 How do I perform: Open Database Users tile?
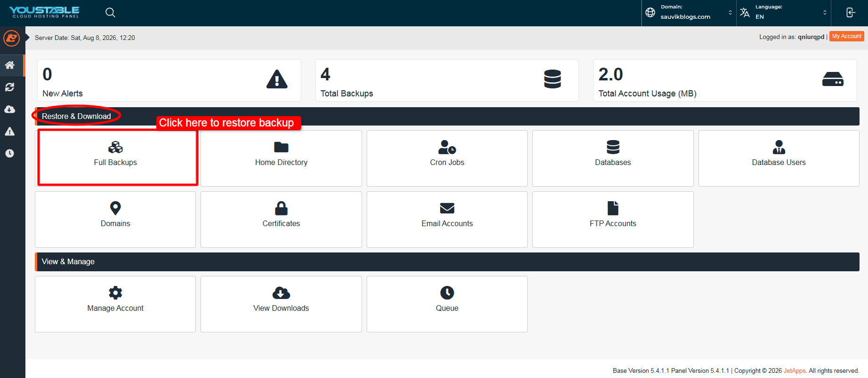[779, 158]
